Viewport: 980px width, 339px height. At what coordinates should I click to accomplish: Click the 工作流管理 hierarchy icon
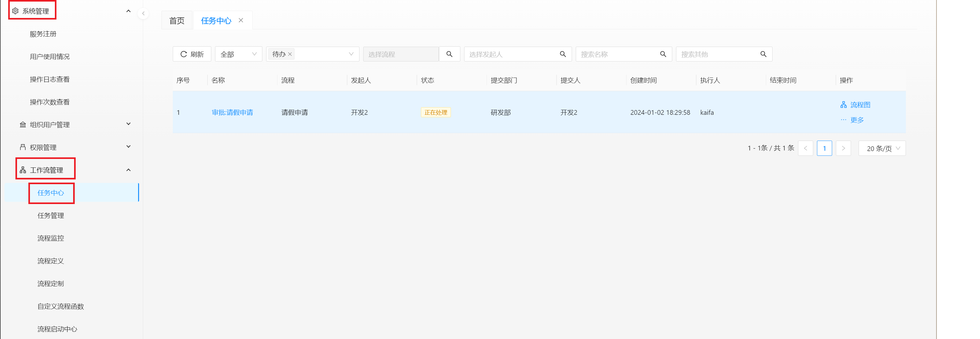(23, 170)
